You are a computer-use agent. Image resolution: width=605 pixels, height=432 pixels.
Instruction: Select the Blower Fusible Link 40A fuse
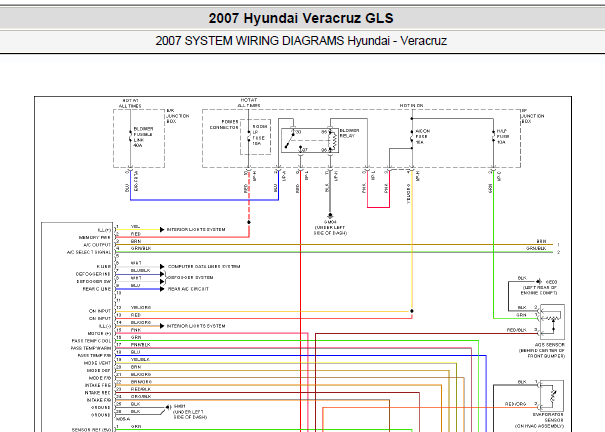[x=130, y=137]
